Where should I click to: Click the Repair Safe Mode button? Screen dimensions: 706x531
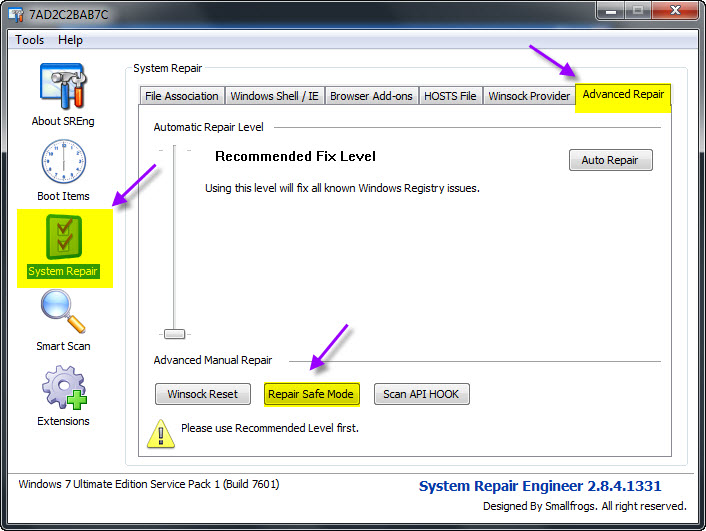pyautogui.click(x=311, y=394)
